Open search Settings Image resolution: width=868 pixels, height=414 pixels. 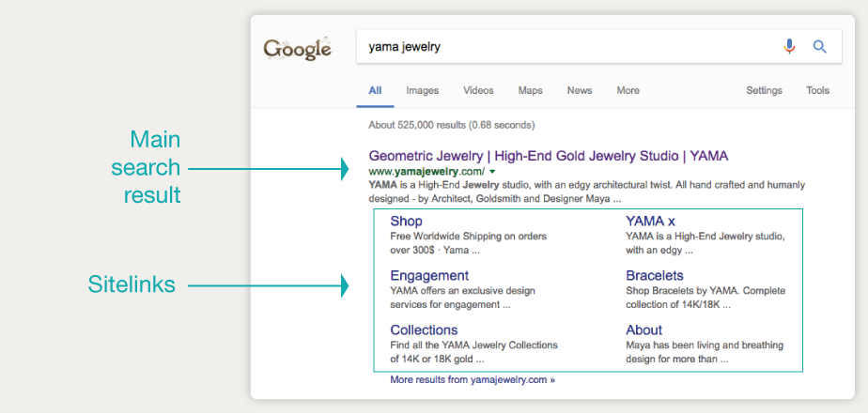coord(764,90)
